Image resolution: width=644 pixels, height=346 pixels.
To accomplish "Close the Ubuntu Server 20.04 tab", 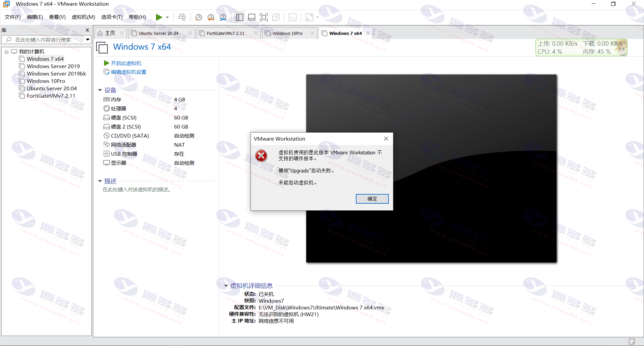I will [x=190, y=33].
